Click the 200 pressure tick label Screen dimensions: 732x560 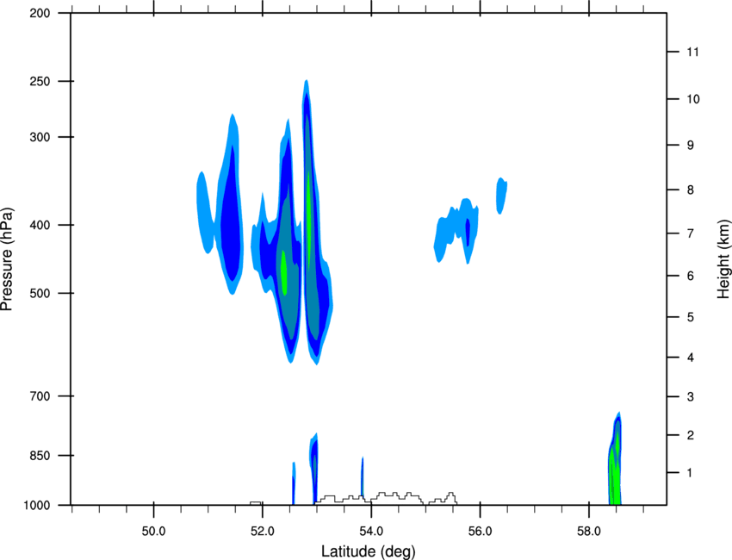click(40, 13)
